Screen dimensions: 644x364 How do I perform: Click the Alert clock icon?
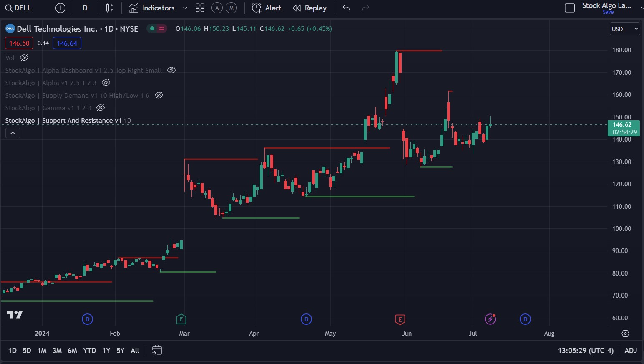pos(257,8)
